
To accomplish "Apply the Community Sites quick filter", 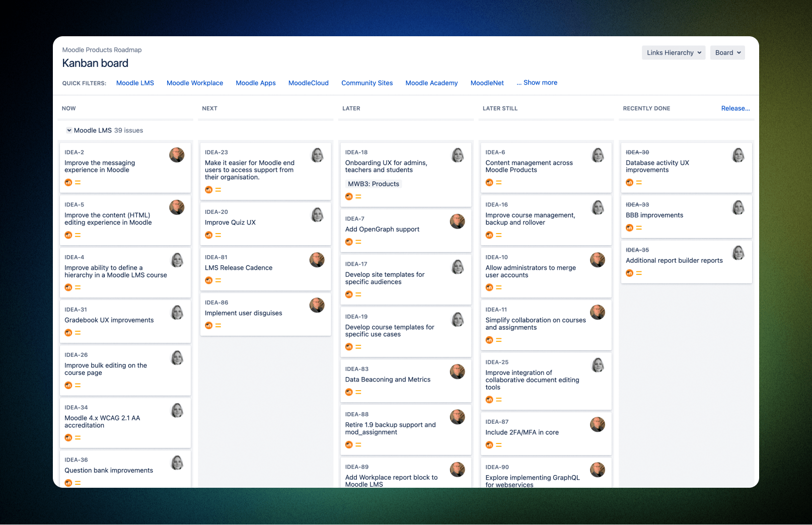I will point(367,83).
